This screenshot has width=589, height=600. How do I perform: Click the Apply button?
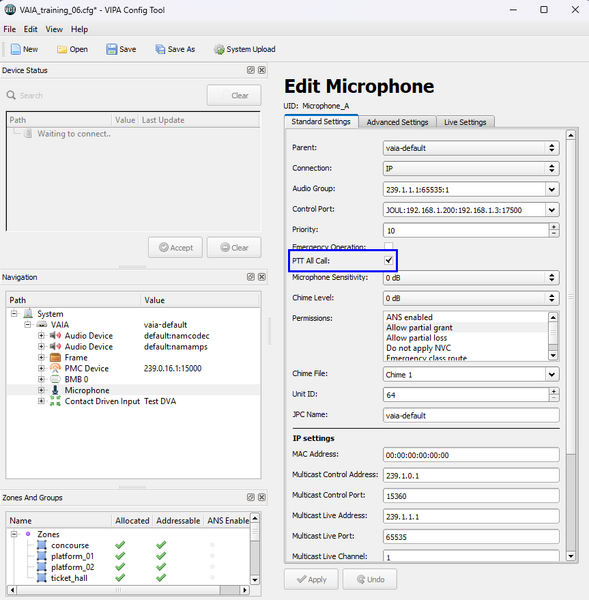click(x=311, y=579)
